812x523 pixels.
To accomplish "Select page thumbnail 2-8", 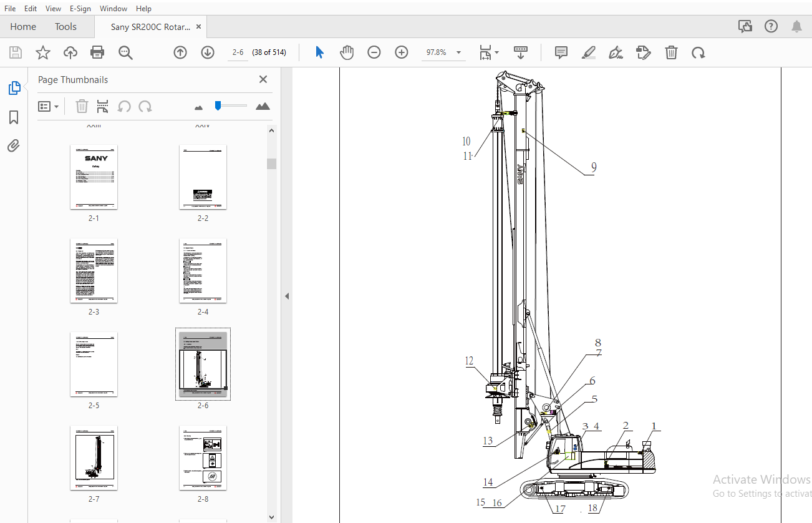I will tap(203, 458).
